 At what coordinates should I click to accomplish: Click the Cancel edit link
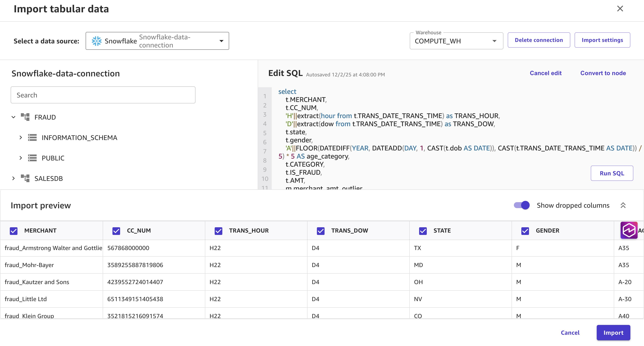pos(545,73)
